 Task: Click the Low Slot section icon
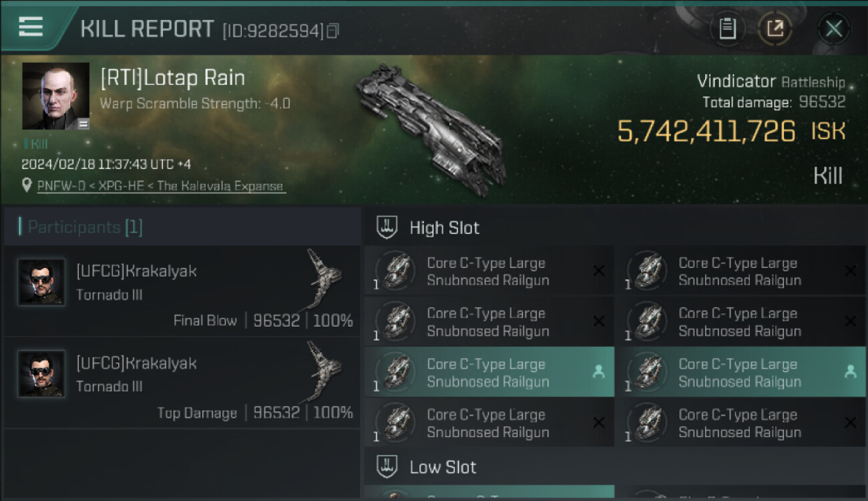387,466
